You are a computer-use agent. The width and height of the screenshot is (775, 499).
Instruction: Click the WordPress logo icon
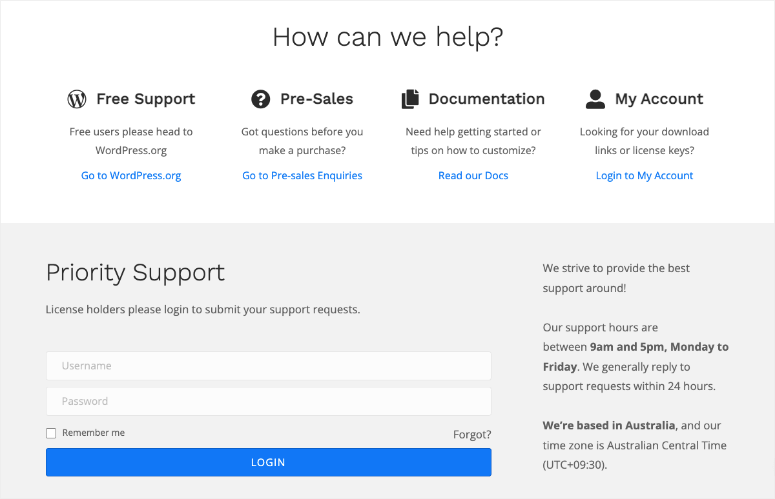click(77, 99)
